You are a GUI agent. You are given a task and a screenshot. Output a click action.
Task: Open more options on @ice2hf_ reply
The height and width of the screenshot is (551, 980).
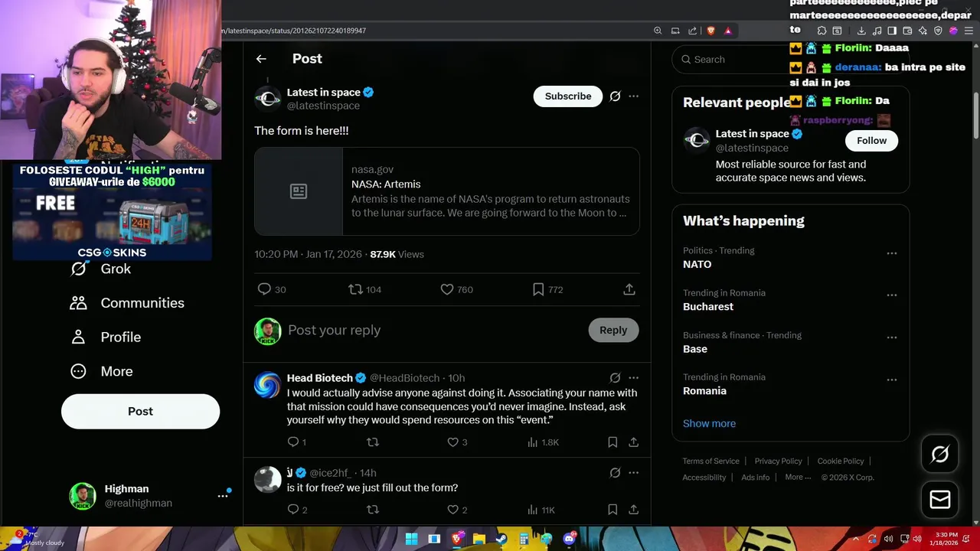pos(633,473)
